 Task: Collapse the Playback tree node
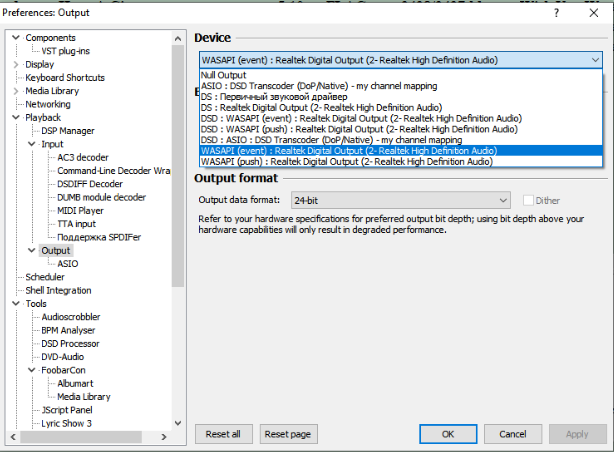pos(16,118)
